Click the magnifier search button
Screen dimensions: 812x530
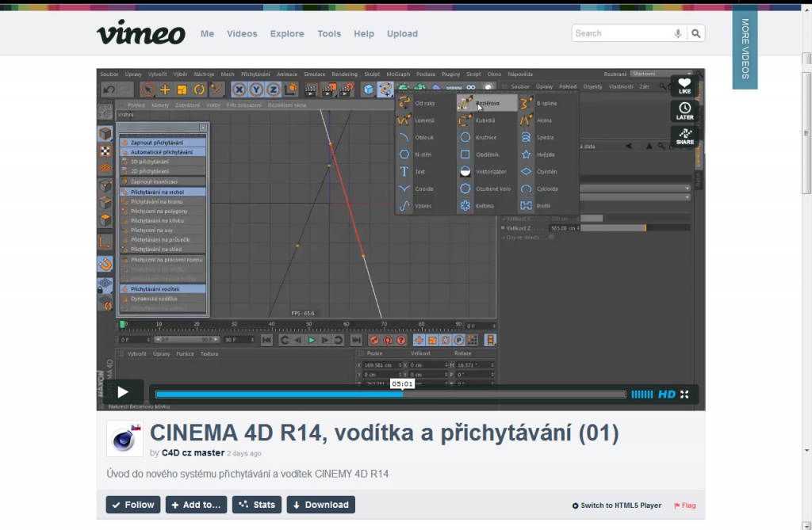click(x=696, y=33)
